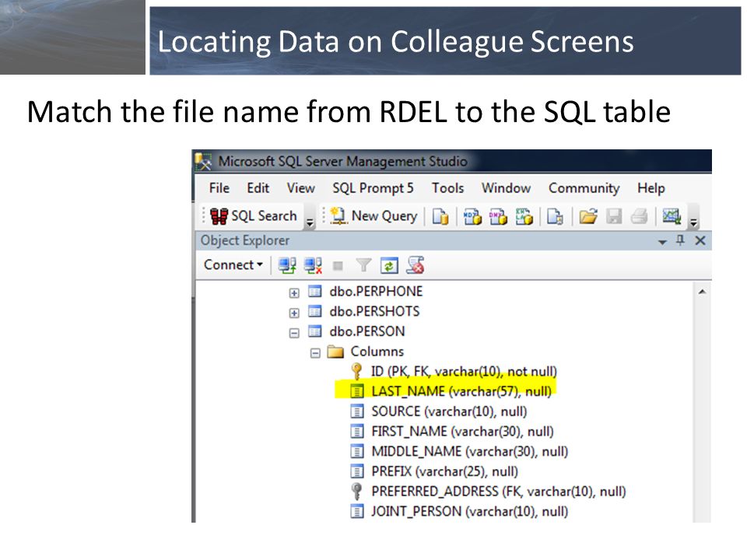Screen dimensions: 747x560
Task: Click the Analysis Services MDX Query icon
Action: coord(472,217)
